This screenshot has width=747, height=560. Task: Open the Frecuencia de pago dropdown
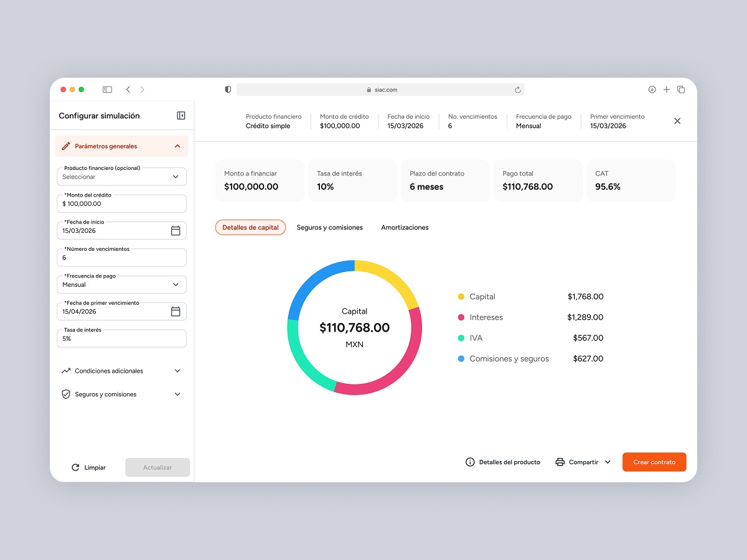coord(121,284)
